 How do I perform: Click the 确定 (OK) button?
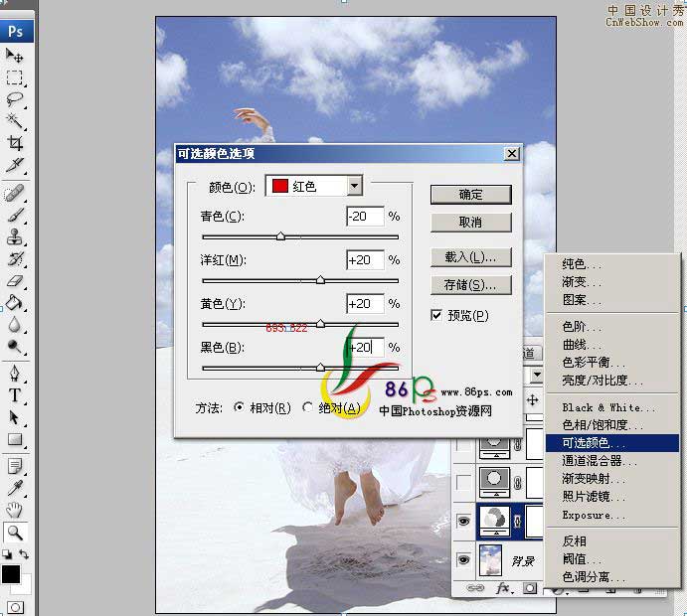[471, 195]
